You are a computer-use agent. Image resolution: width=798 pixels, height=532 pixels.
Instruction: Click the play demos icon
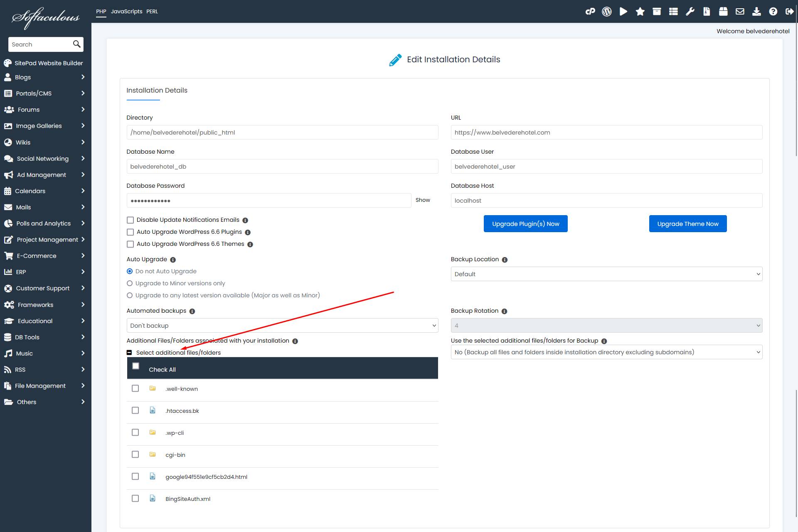tap(623, 12)
